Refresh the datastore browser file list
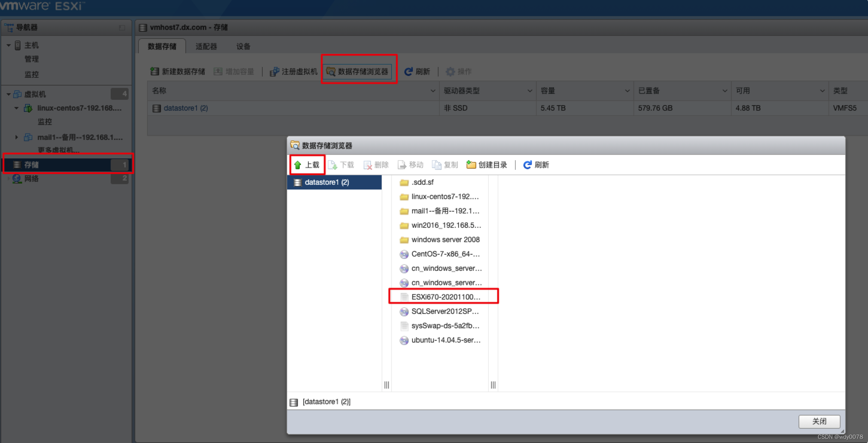The height and width of the screenshot is (443, 868). (536, 165)
